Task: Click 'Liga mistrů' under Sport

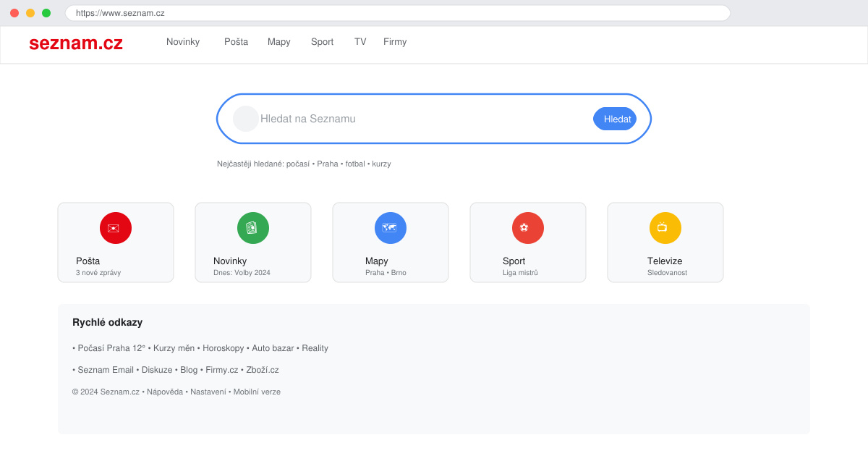Action: tap(520, 273)
